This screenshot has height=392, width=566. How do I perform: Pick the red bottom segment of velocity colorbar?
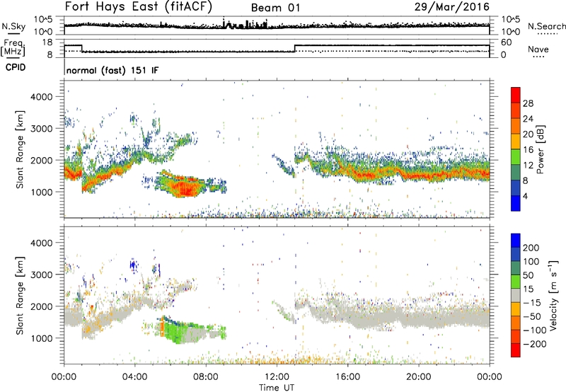(516, 350)
